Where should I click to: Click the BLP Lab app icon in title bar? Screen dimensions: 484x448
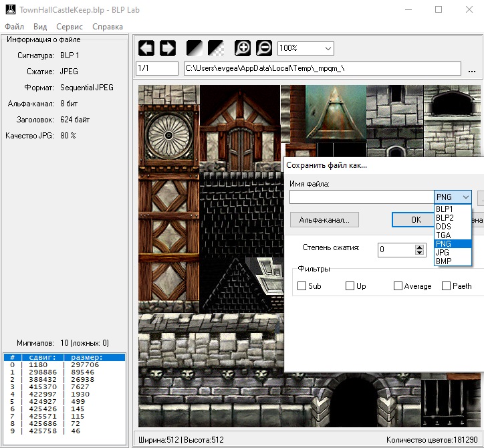click(9, 9)
